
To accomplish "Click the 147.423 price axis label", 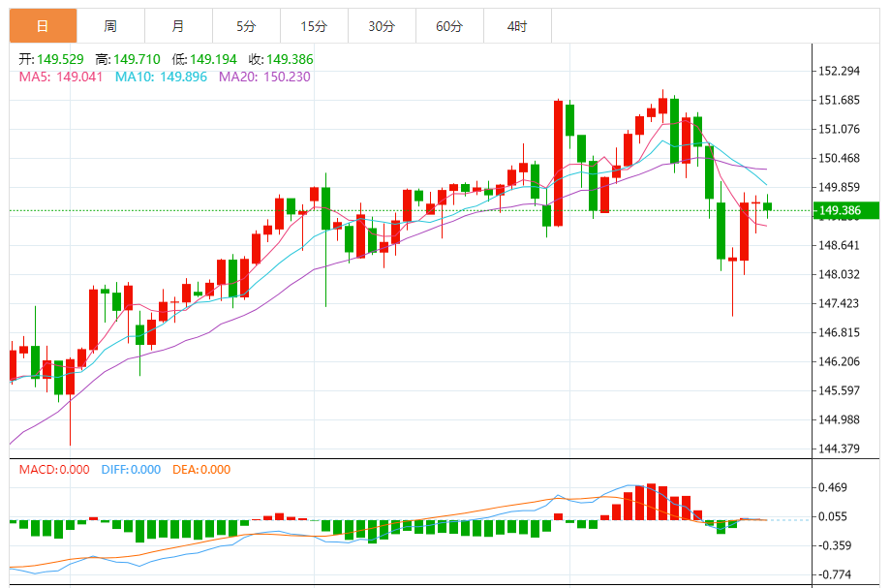I will pyautogui.click(x=839, y=303).
